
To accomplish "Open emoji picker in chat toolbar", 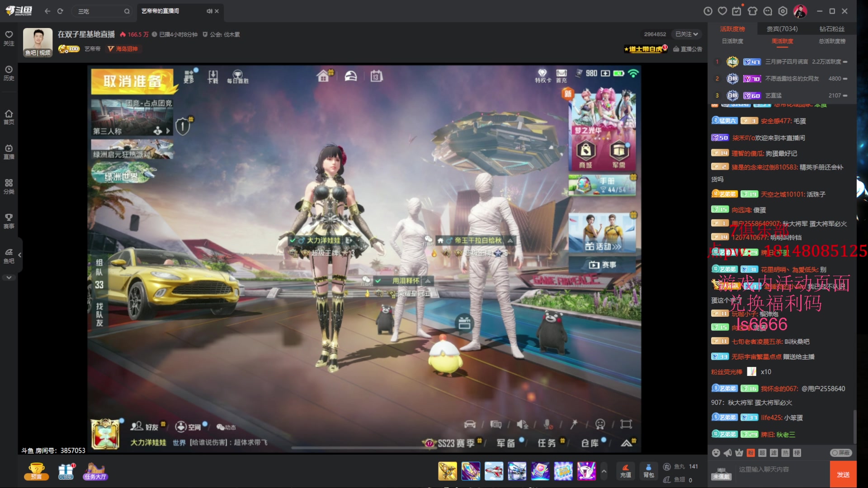I will [716, 453].
